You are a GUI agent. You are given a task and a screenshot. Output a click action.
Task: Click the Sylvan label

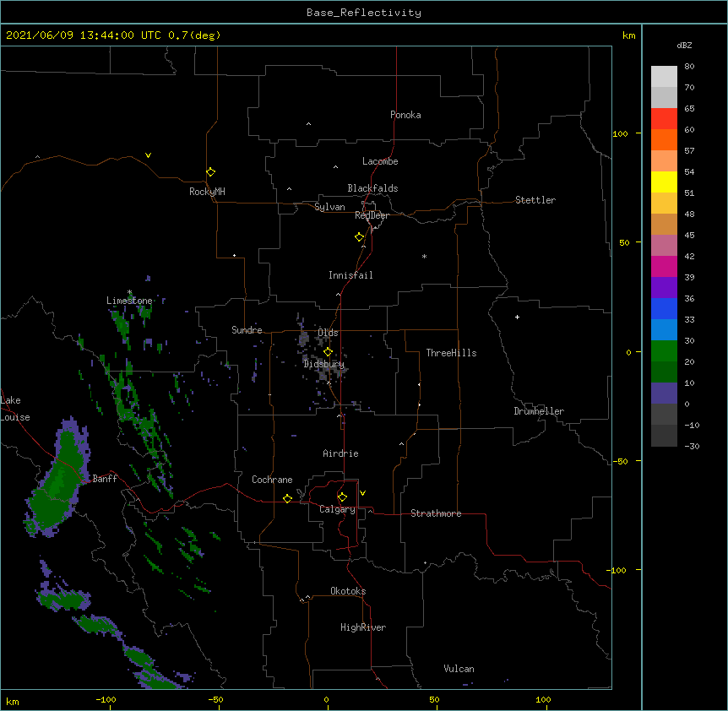coord(329,207)
